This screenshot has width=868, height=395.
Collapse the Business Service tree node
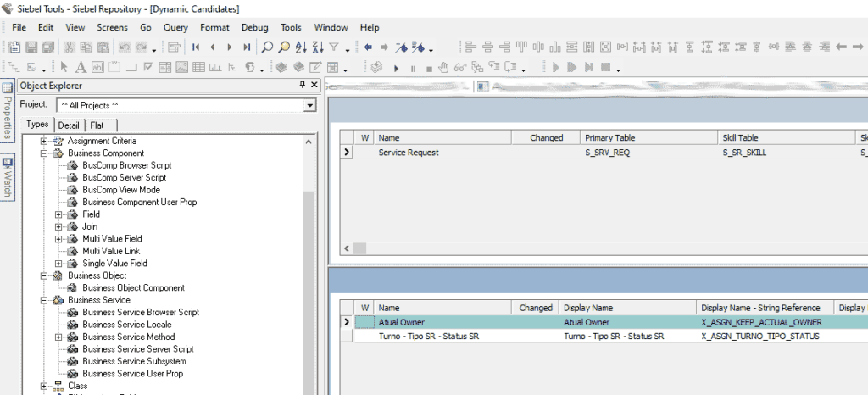coord(44,300)
